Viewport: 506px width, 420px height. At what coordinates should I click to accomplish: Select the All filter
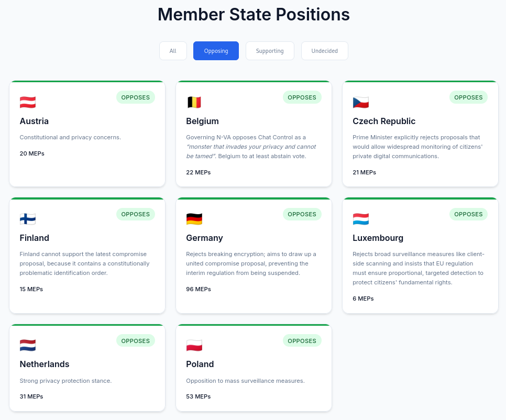(173, 51)
